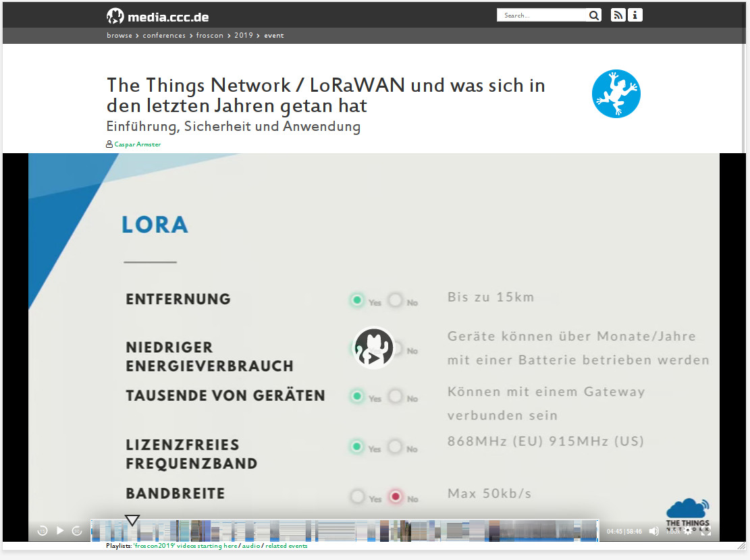The height and width of the screenshot is (560, 750).
Task: Click the search magnifier icon
Action: pyautogui.click(x=593, y=16)
